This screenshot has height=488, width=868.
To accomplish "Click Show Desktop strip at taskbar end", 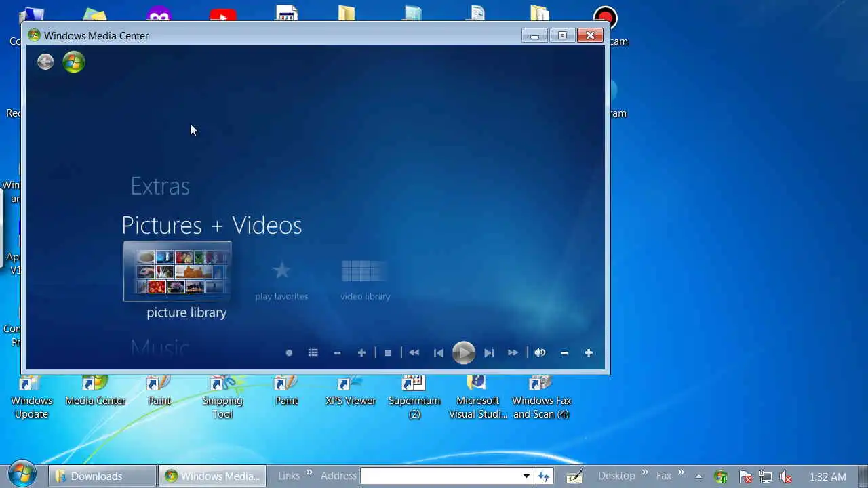I will click(863, 476).
